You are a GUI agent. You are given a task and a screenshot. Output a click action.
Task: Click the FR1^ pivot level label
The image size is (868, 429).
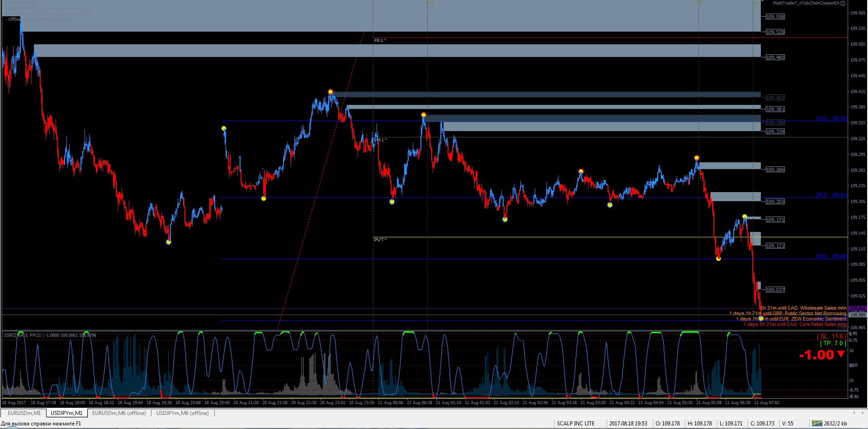pos(380,41)
